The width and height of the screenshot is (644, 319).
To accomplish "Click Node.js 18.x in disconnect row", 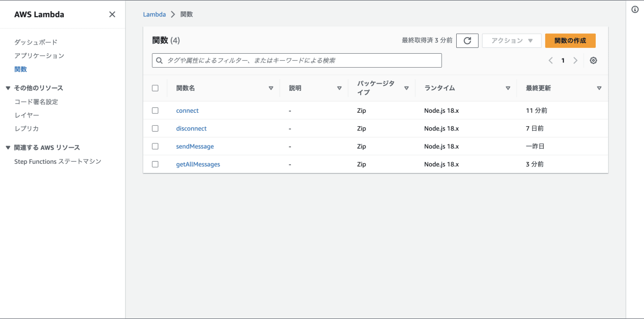I will 442,128.
